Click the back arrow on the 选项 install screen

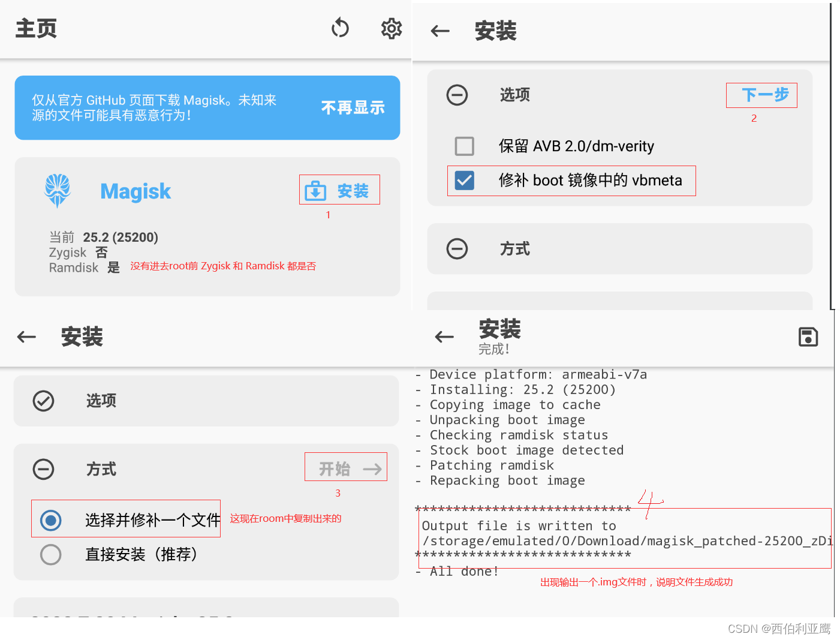(x=440, y=31)
